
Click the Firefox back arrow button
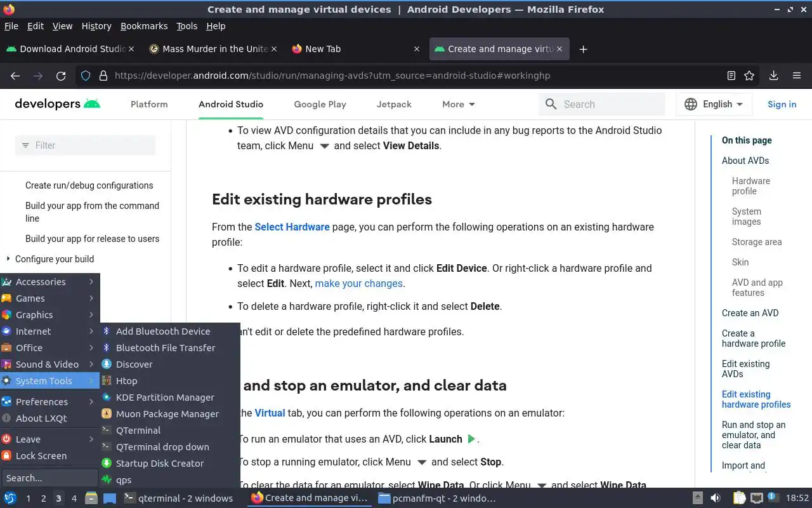click(15, 76)
